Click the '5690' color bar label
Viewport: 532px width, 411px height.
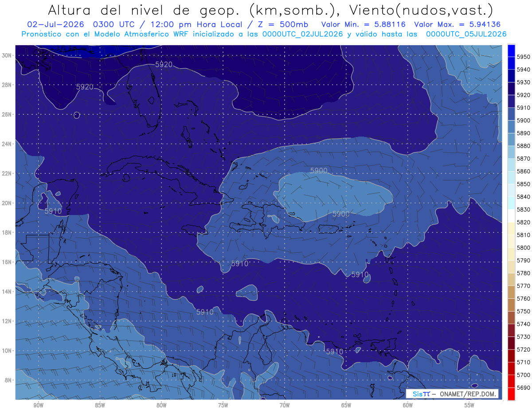pos(524,388)
